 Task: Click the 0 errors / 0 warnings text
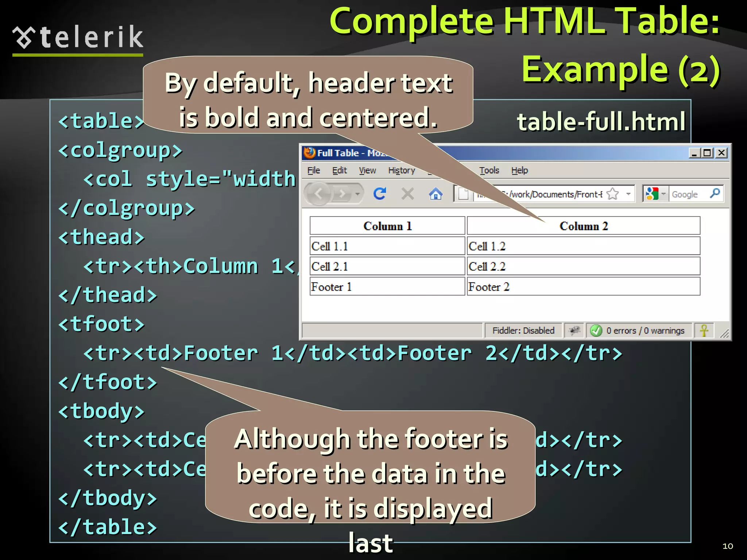(645, 331)
